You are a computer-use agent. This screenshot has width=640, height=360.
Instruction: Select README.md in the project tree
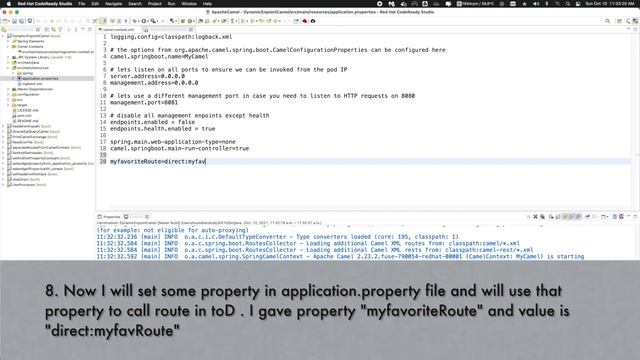pos(28,121)
